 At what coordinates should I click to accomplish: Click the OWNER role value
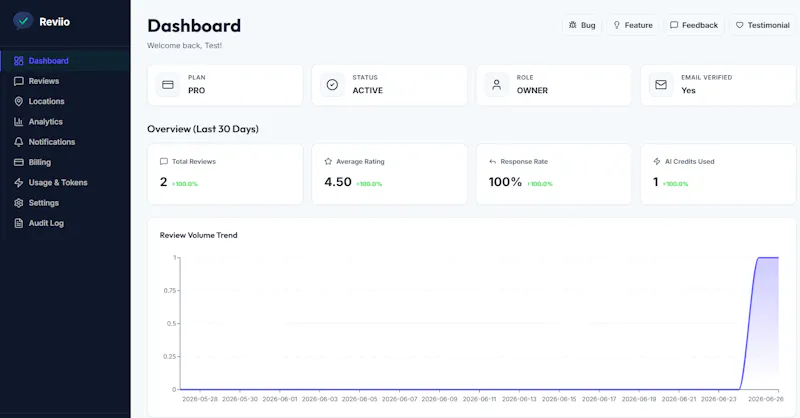(x=532, y=90)
